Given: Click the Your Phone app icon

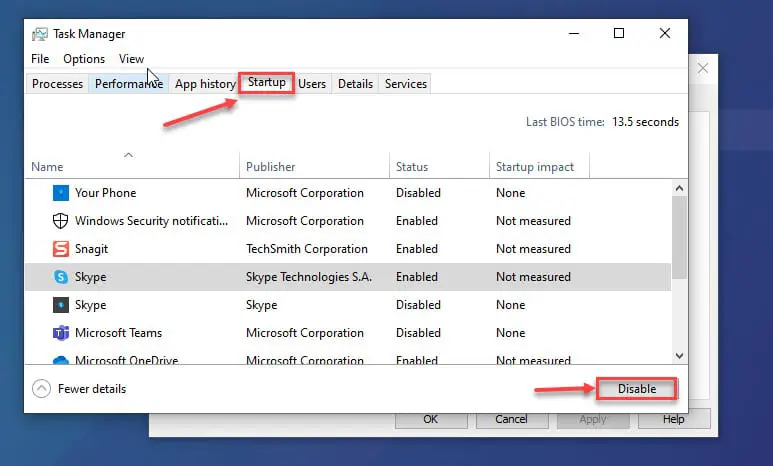Looking at the screenshot, I should pyautogui.click(x=61, y=193).
